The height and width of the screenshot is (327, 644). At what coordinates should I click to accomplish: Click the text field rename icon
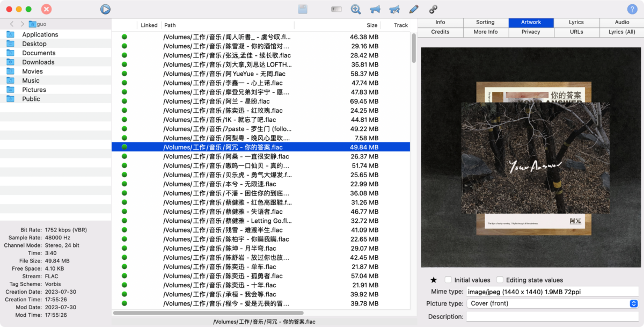[x=336, y=9]
